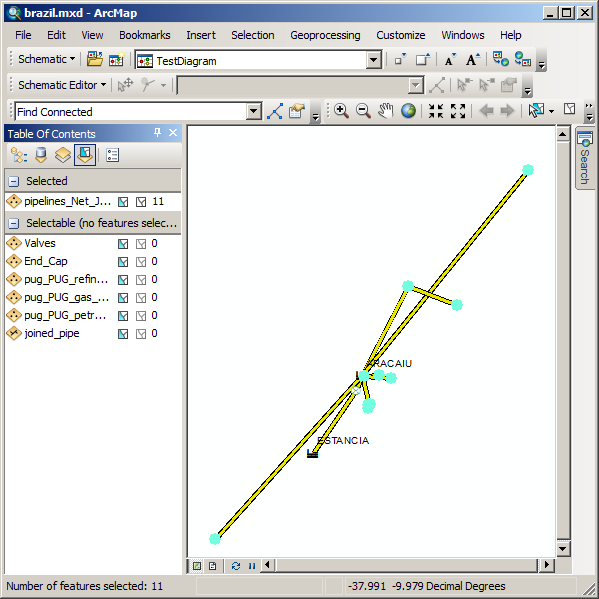599x599 pixels.
Task: Switch to List By Drawing Order view
Action: (19, 155)
